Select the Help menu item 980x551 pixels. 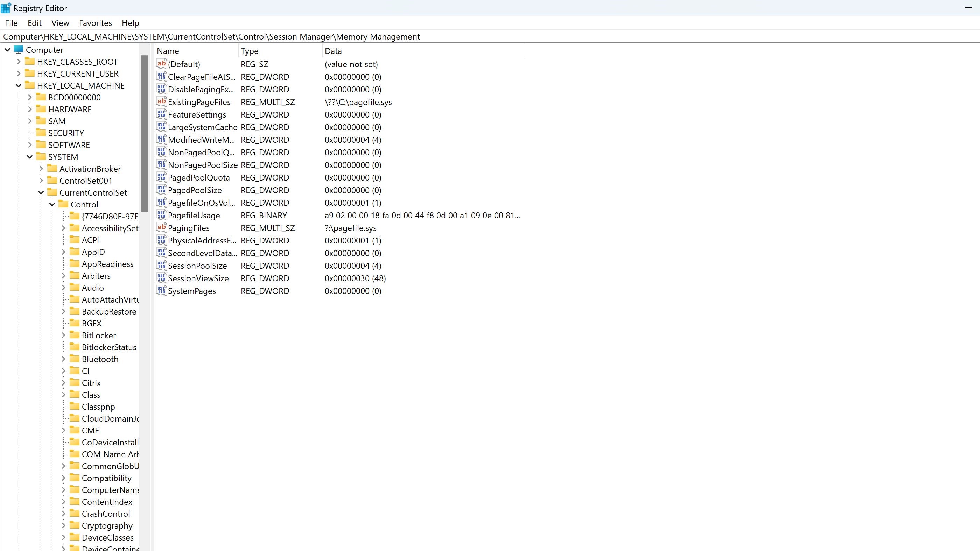click(130, 23)
